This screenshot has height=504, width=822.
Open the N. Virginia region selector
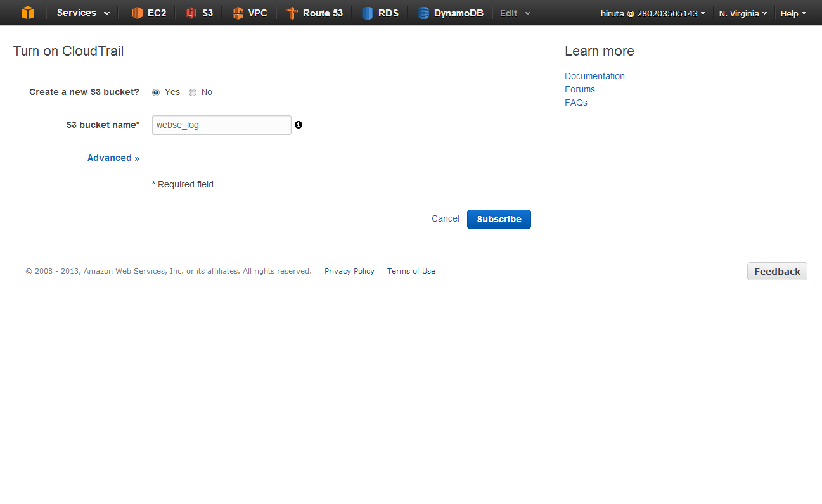(743, 13)
